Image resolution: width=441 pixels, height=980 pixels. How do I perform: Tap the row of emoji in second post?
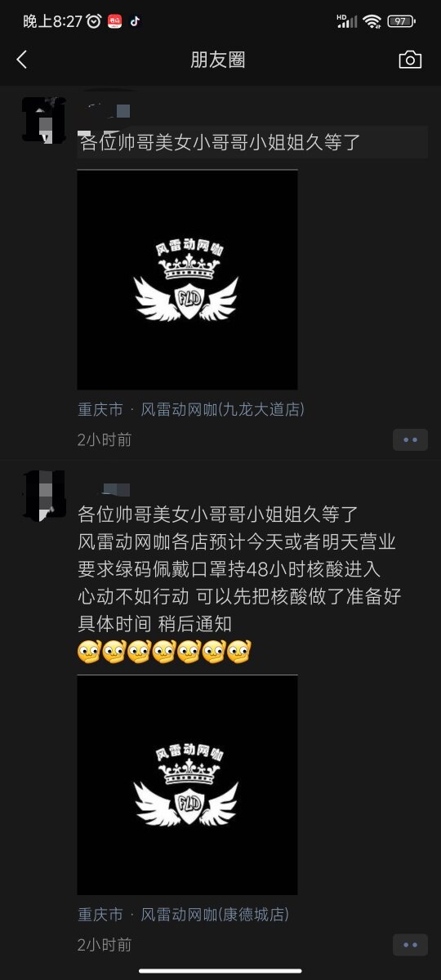pyautogui.click(x=163, y=652)
